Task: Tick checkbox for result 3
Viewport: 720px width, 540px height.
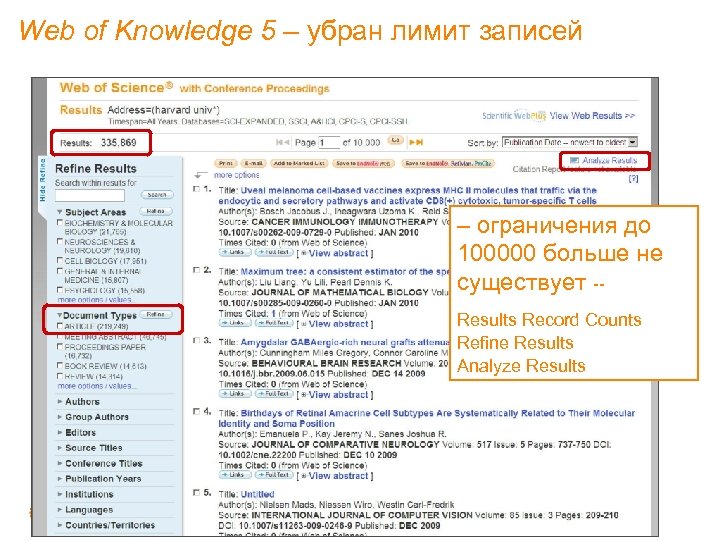Action: tap(197, 341)
